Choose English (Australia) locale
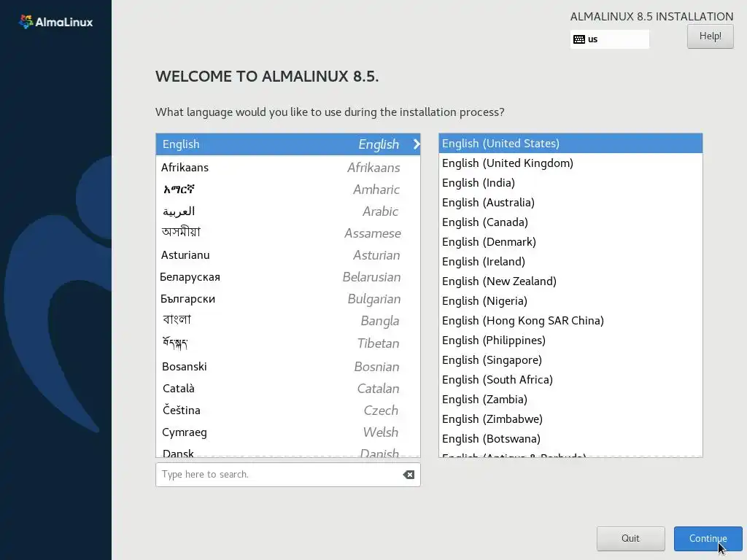The image size is (747, 560). coord(570,203)
